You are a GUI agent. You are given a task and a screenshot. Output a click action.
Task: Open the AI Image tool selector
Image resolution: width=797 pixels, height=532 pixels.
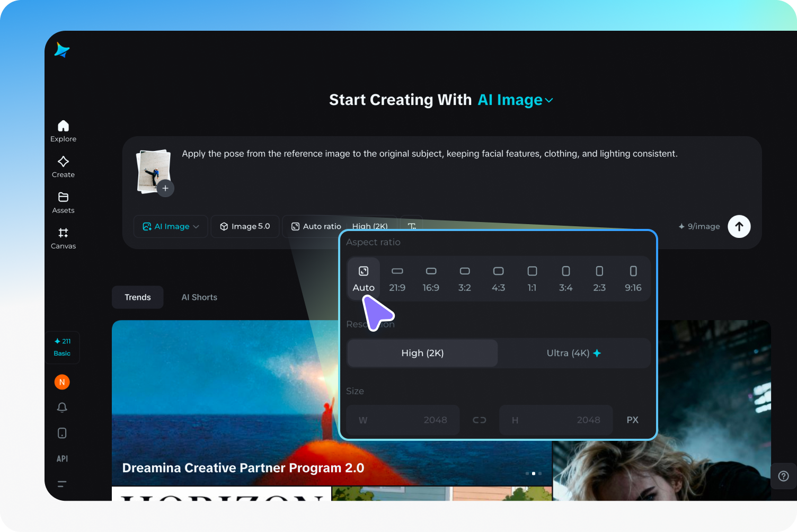coord(171,226)
